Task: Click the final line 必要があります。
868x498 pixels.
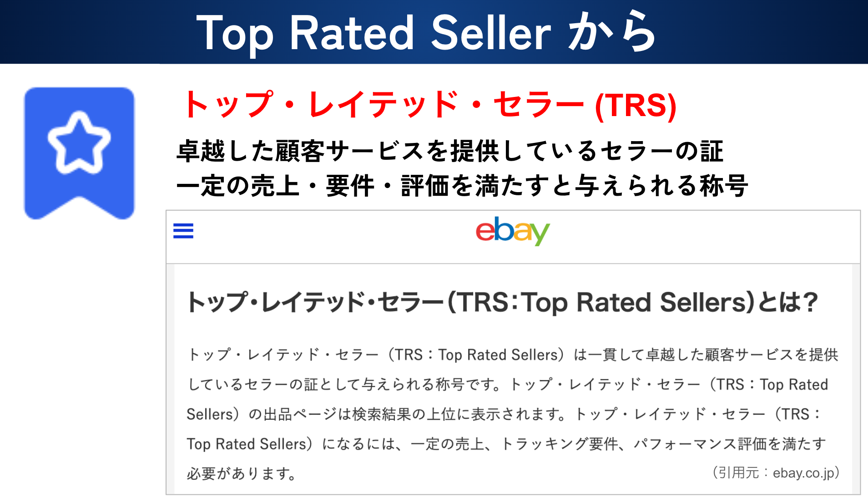Action: coord(242,473)
